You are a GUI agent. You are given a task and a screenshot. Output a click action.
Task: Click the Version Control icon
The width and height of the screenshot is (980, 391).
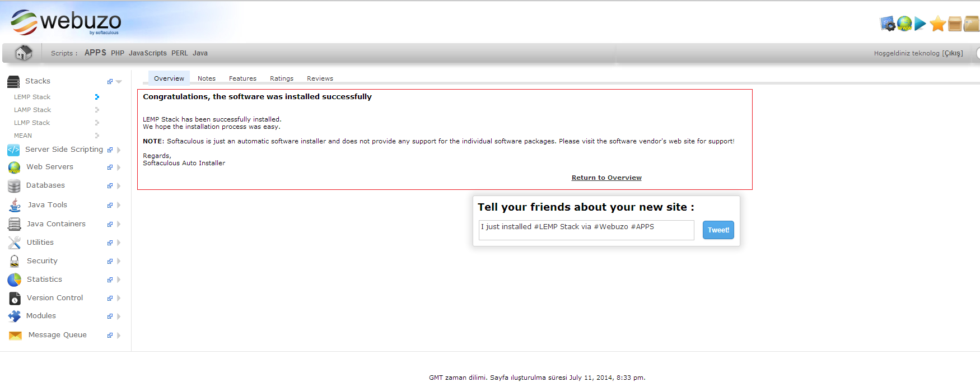[x=15, y=298]
